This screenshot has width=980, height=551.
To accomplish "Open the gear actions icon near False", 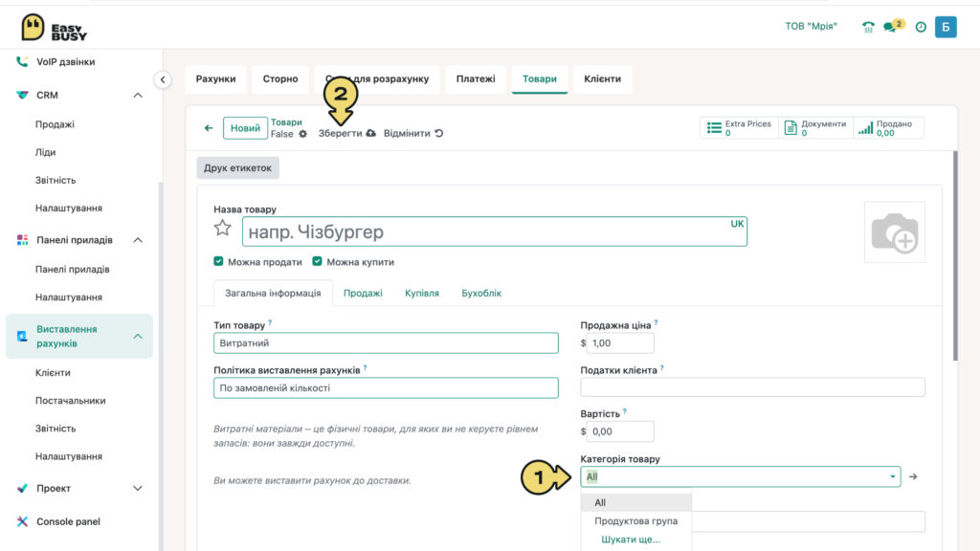I will (303, 134).
